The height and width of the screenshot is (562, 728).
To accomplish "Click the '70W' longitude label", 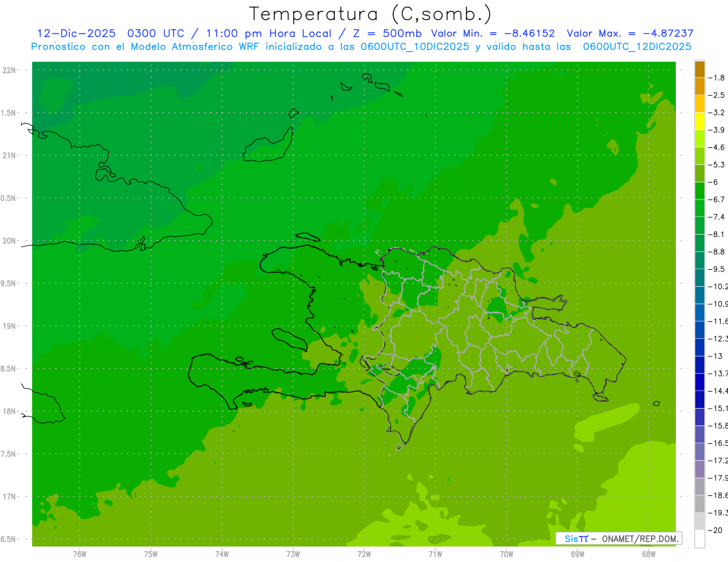I will tap(507, 554).
